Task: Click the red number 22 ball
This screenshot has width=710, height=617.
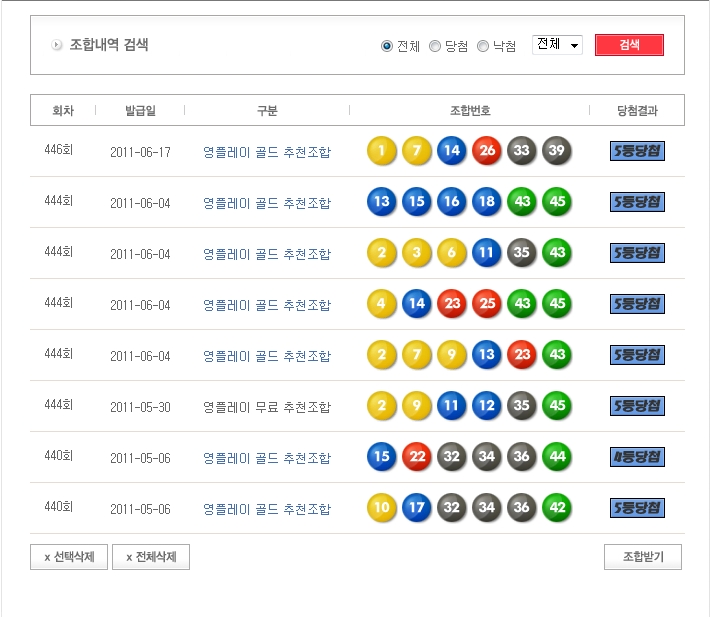Action: pyautogui.click(x=416, y=457)
